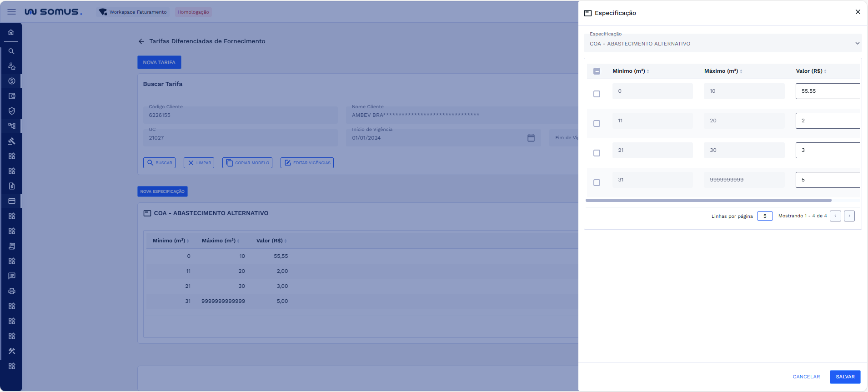This screenshot has width=868, height=392.
Task: Click the gavel icon in the sidebar
Action: click(x=12, y=141)
